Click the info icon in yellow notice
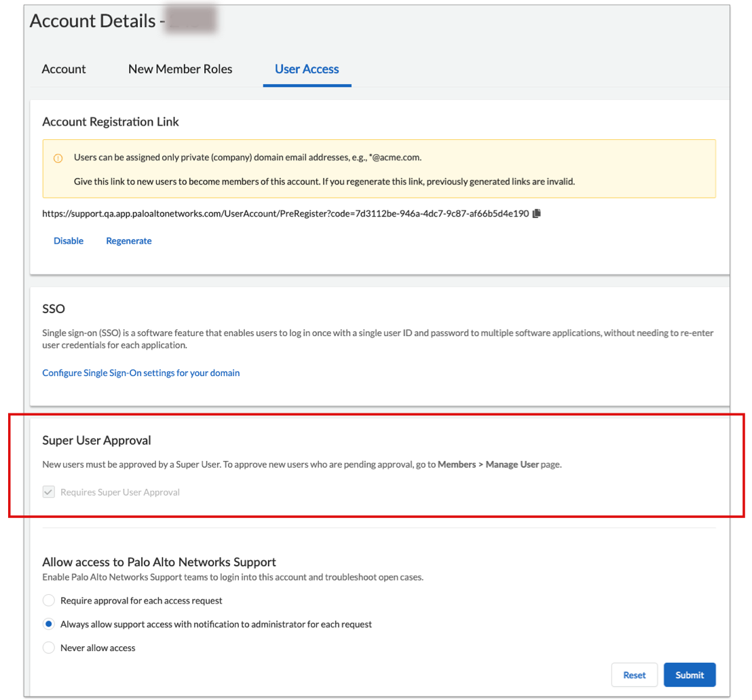The image size is (752, 700). [x=58, y=158]
